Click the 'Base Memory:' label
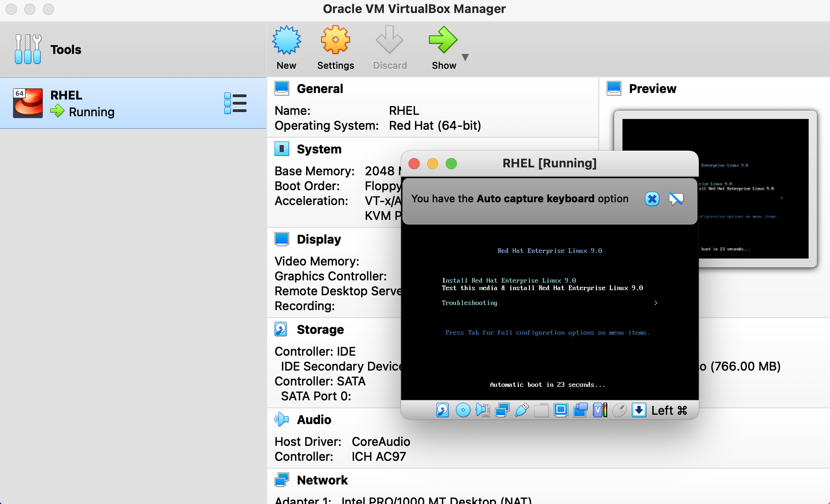Image resolution: width=830 pixels, height=504 pixels. (x=315, y=171)
